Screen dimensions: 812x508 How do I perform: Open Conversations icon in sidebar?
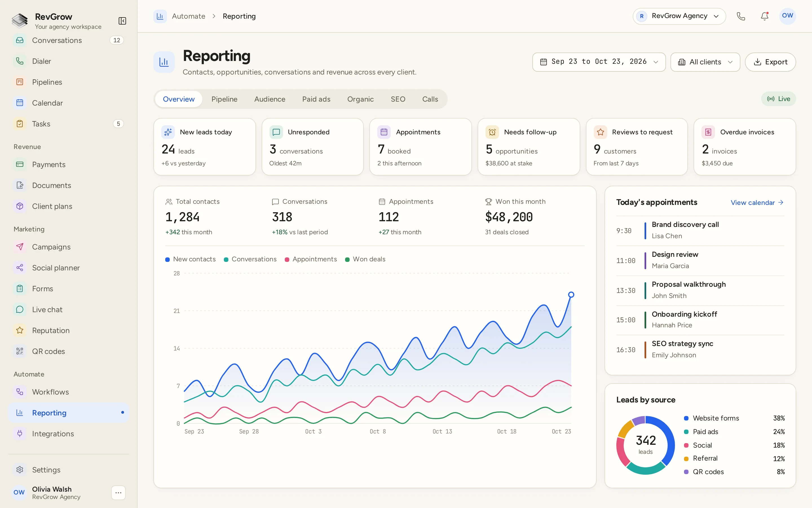click(x=20, y=40)
